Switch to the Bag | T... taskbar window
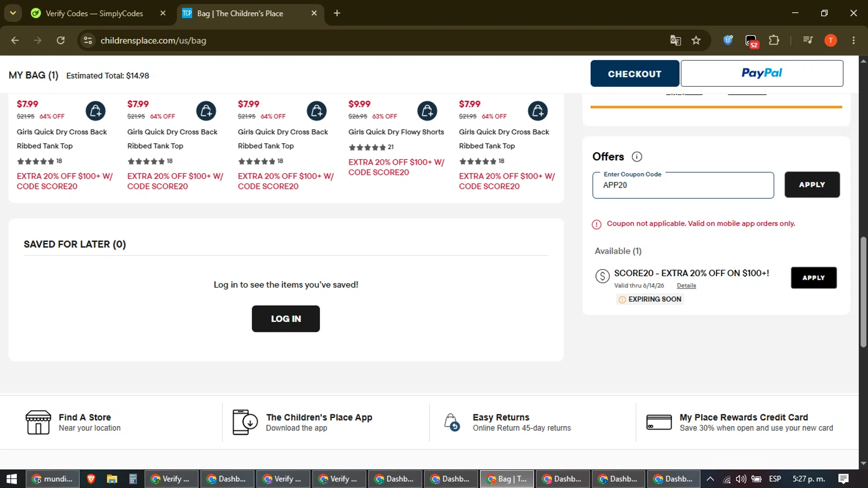 [507, 479]
